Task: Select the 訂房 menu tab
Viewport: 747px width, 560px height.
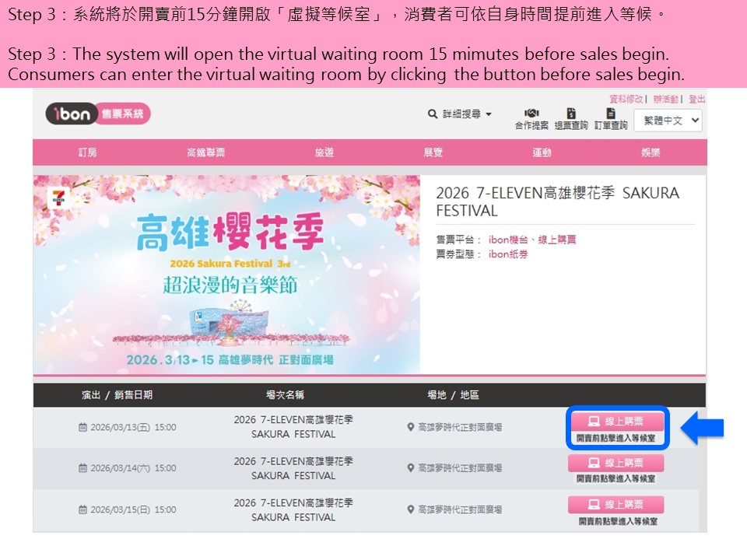Action: click(88, 152)
